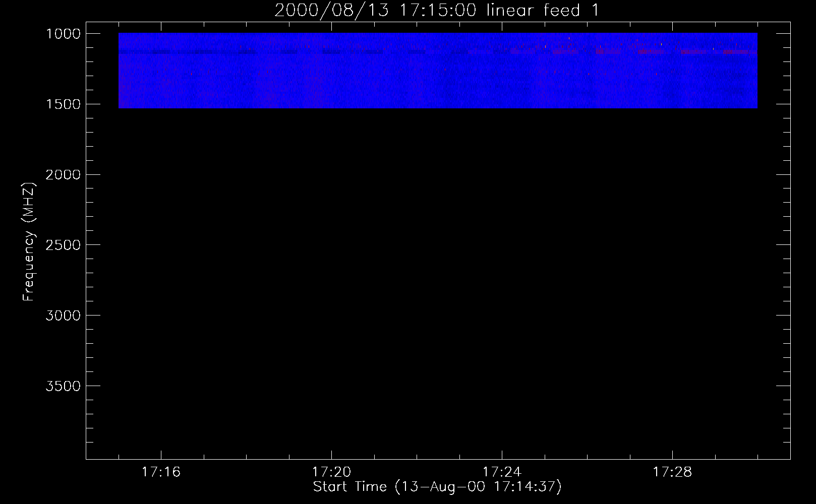Click the 'Start Time (13-Aug-00 17:14:37)' label
Viewport: 816px width, 504px height.
click(x=437, y=487)
